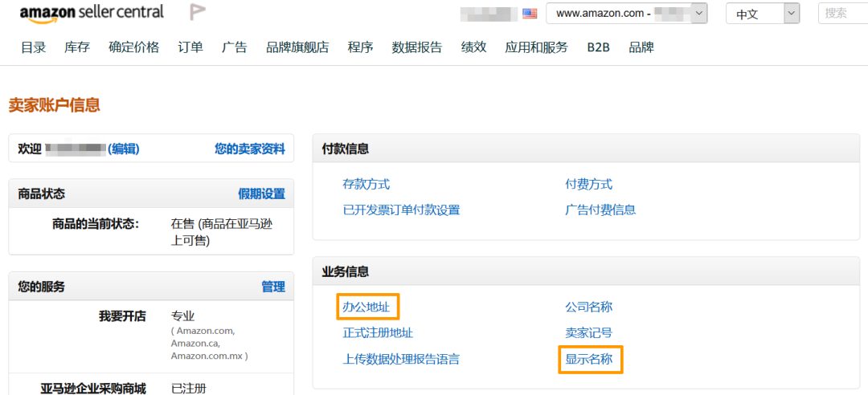Expand the 中文 language dropdown

tap(763, 14)
